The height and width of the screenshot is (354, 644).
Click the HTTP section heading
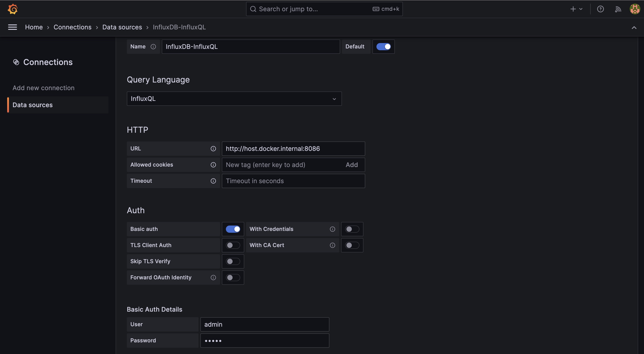(138, 130)
